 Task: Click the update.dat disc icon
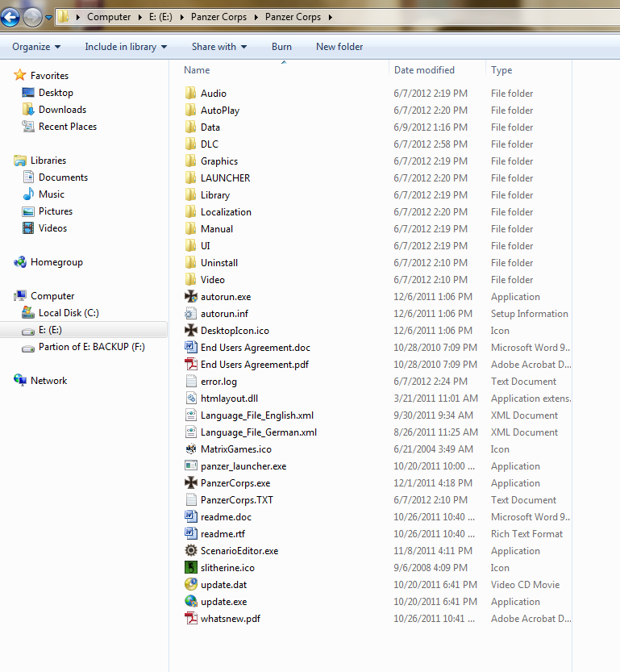coord(191,585)
